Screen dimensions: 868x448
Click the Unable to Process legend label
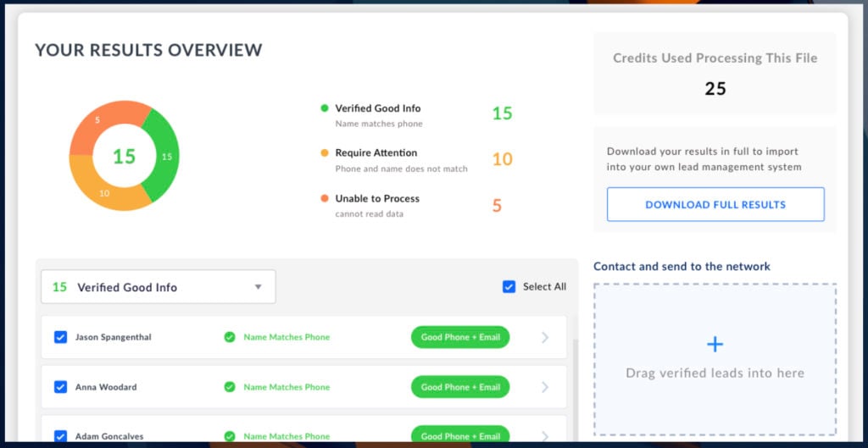coord(377,198)
